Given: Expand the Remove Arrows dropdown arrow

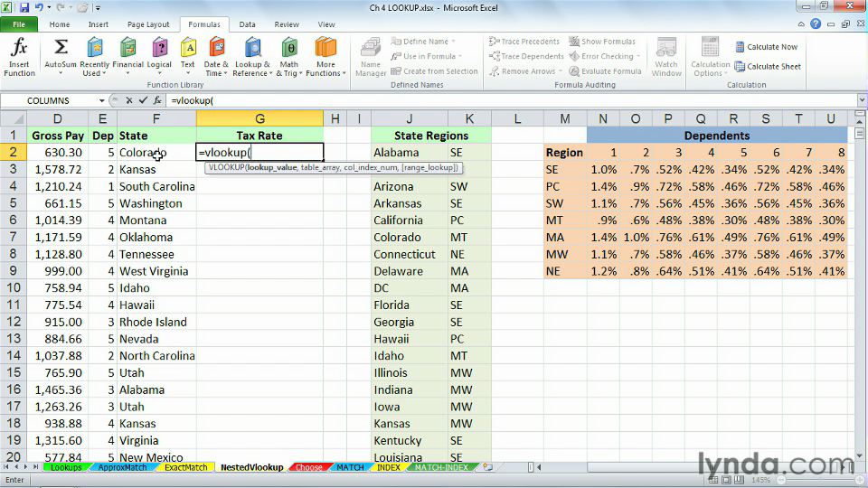Looking at the screenshot, I should (561, 71).
